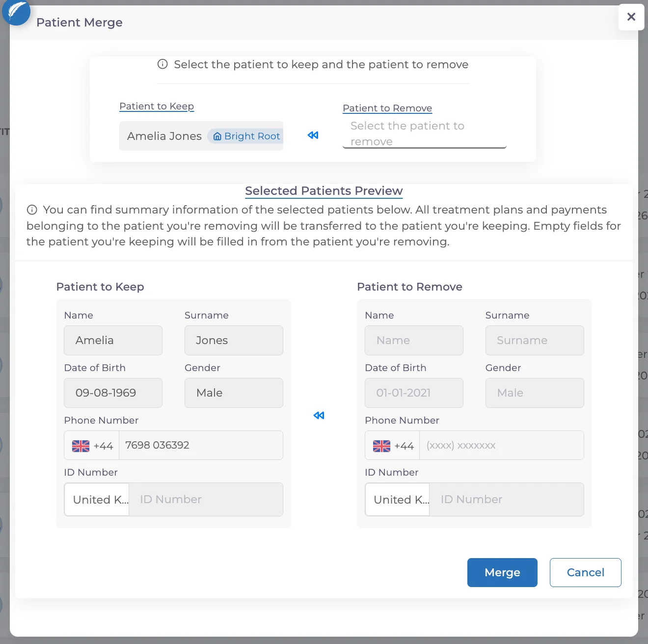
Task: Click the Selected Patients Preview heading
Action: click(324, 191)
